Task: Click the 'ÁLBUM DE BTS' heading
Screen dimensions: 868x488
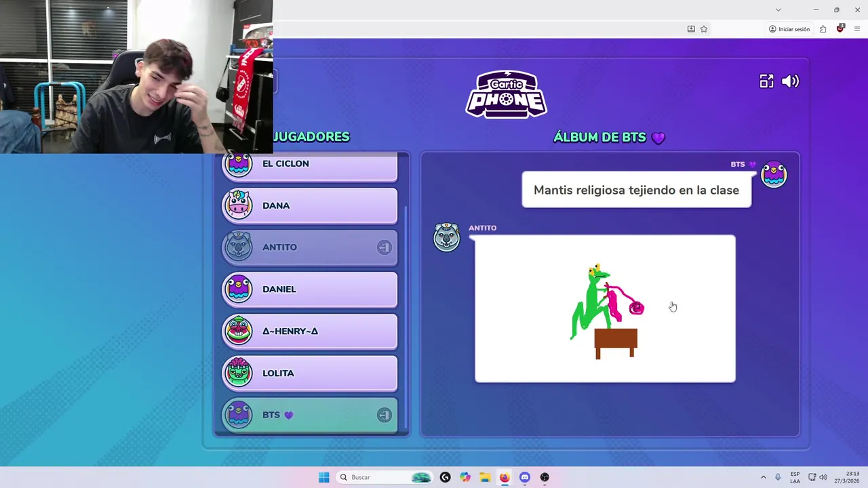Action: 609,138
